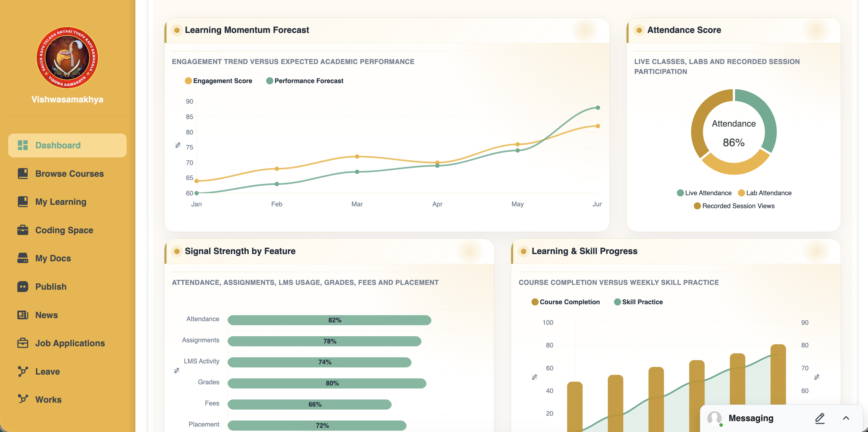Click the compose message pencil icon
The height and width of the screenshot is (432, 868).
click(x=820, y=418)
